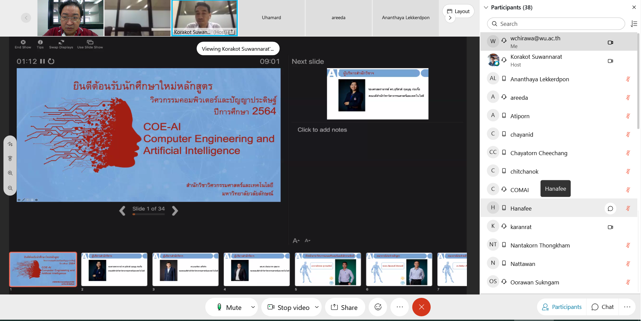Zoom in using the magnifier plus icon
Screen dimensions: 644x321
10,173
